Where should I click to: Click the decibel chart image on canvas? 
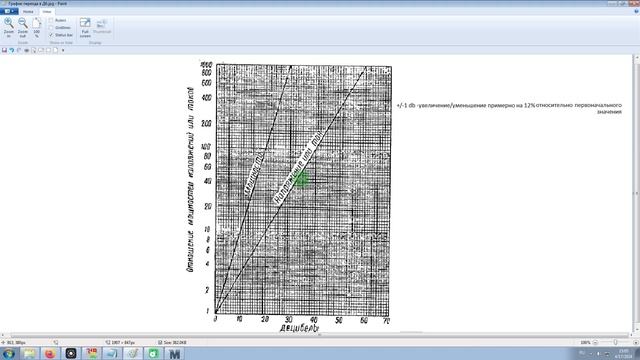coord(289,196)
